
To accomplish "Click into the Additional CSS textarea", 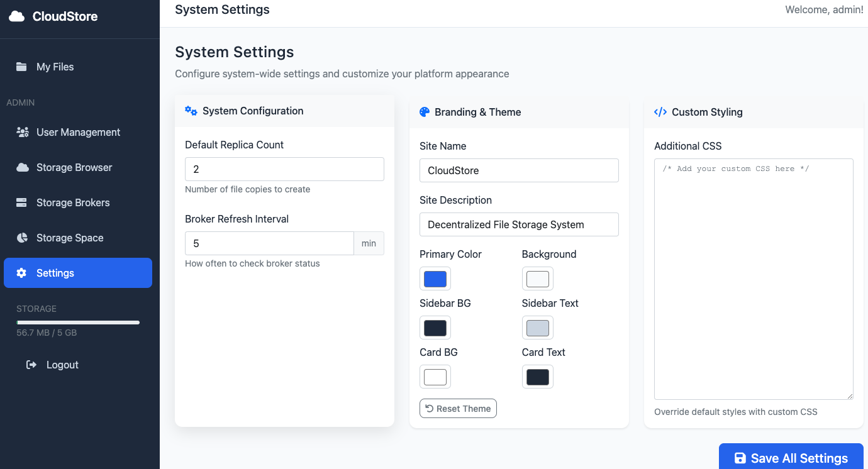I will (754, 279).
